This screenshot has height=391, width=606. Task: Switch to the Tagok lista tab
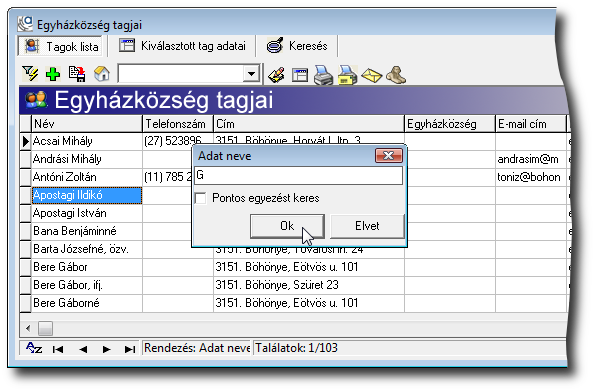tap(60, 47)
